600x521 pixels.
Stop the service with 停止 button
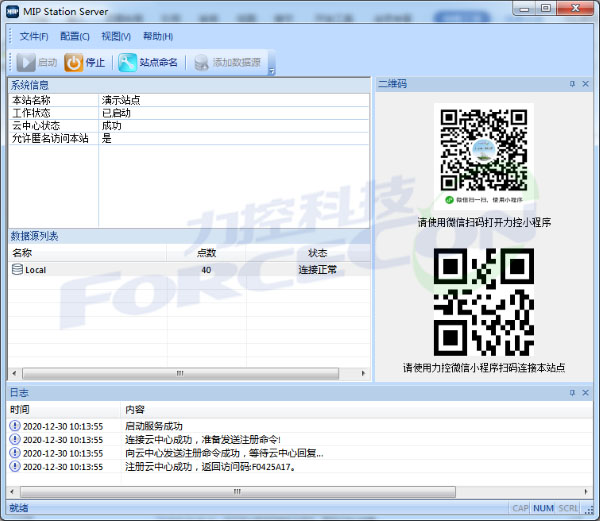click(85, 62)
